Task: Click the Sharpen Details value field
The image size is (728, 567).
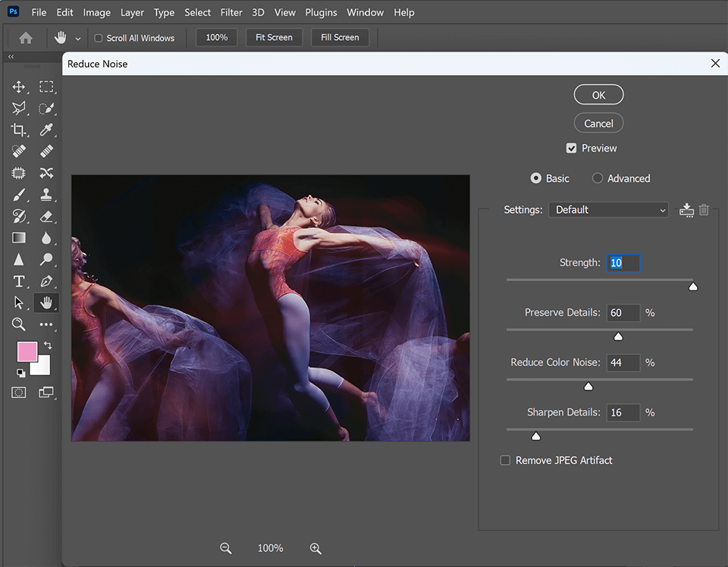Action: (623, 412)
